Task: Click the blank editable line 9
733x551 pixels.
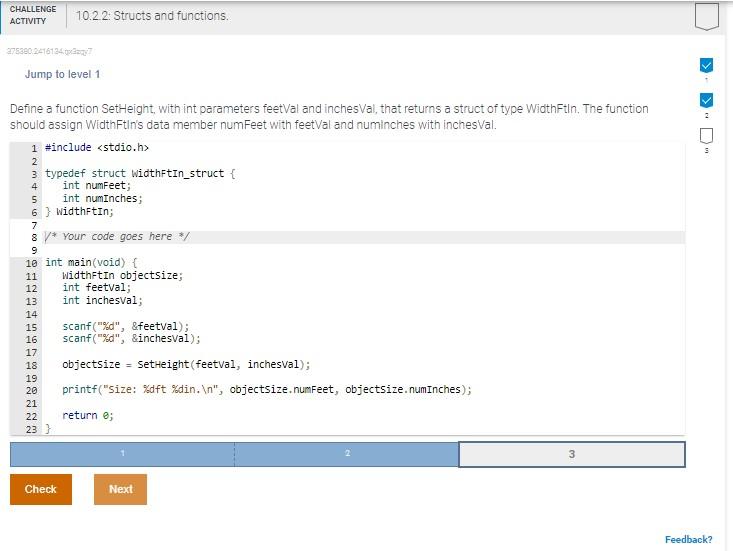Action: tap(365, 250)
